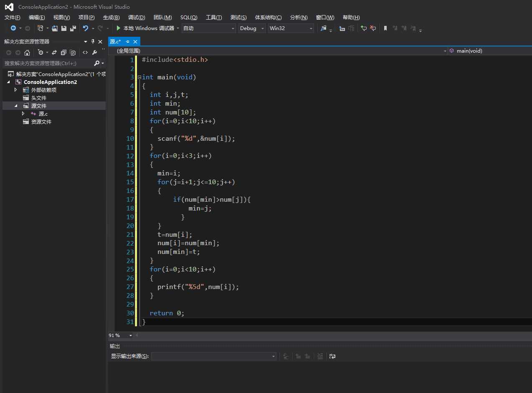Open the 编辑(E) menu
This screenshot has height=393, width=532.
tap(37, 18)
